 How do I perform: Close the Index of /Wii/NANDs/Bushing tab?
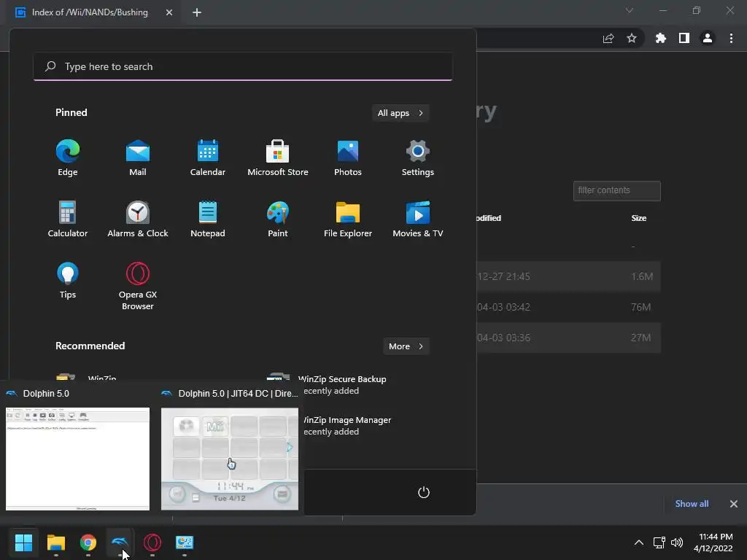coord(169,12)
